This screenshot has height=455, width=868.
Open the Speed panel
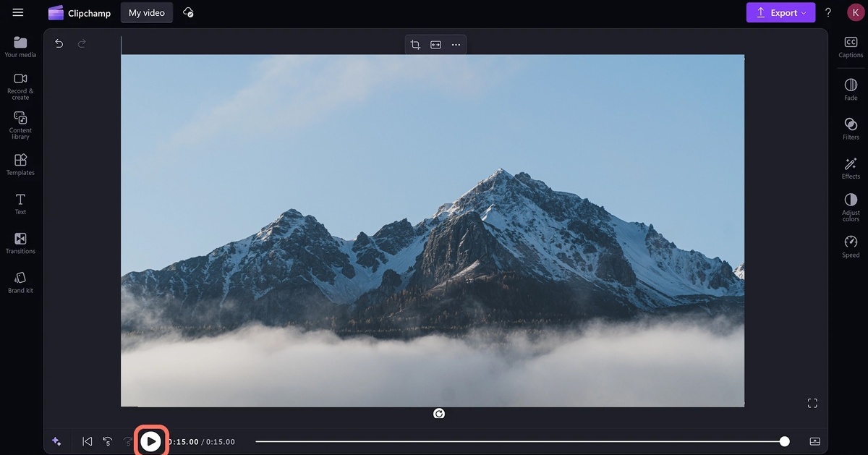point(851,247)
